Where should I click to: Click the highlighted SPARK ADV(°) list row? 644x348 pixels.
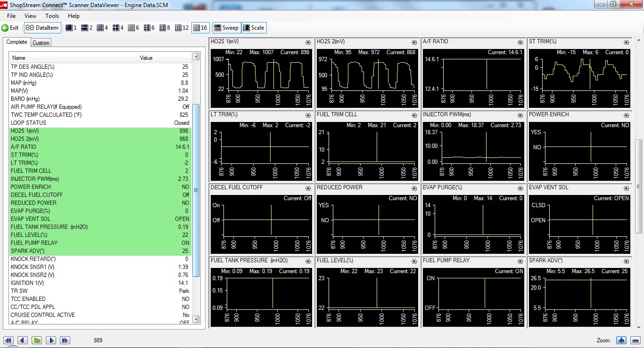100,251
